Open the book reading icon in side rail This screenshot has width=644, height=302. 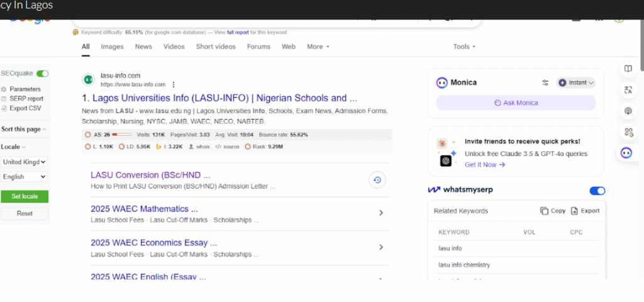coord(628,69)
